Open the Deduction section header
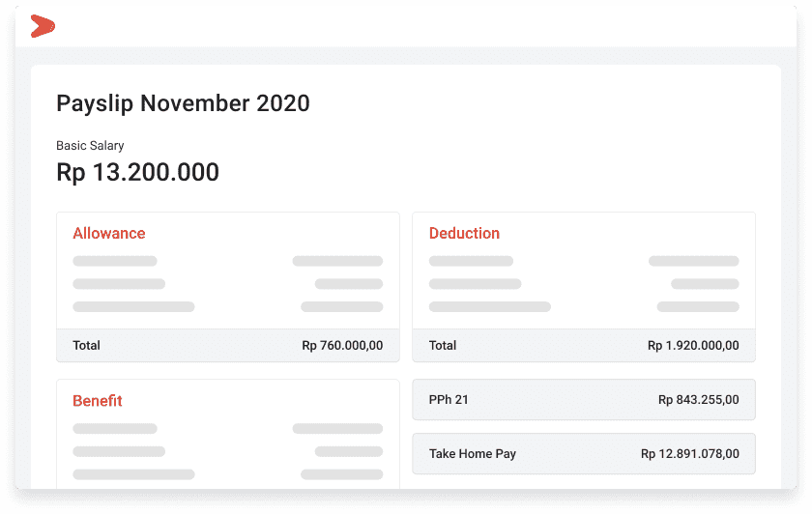This screenshot has width=812, height=514. (x=464, y=233)
